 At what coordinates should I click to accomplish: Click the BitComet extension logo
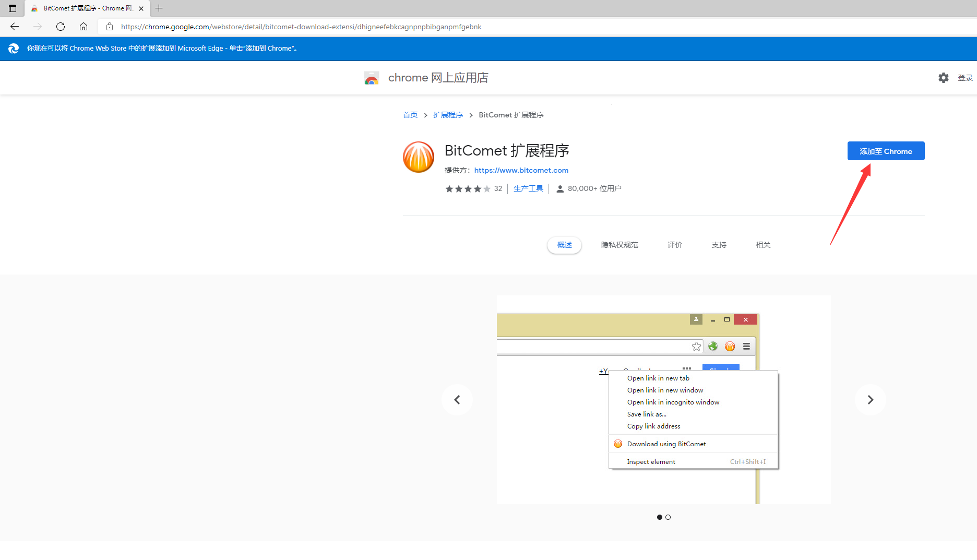click(x=418, y=157)
